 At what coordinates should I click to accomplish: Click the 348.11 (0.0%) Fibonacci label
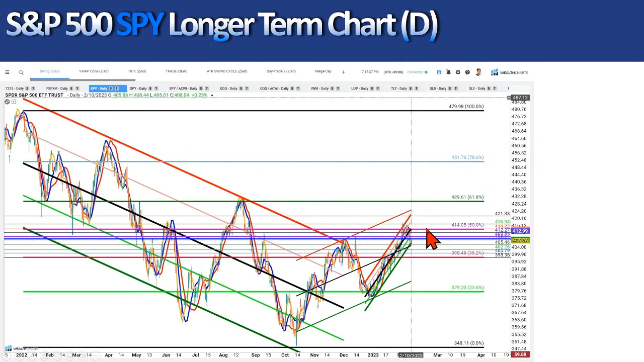[468, 343]
